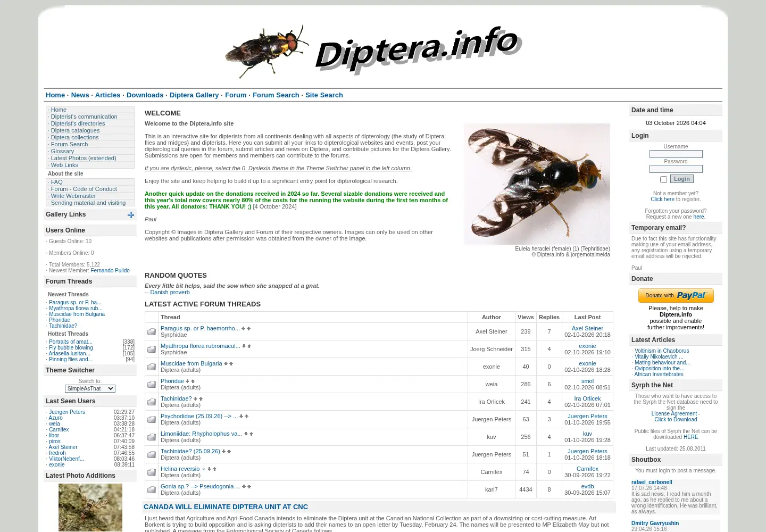
Task: Open the Home item in top navigation
Action: [x=55, y=95]
